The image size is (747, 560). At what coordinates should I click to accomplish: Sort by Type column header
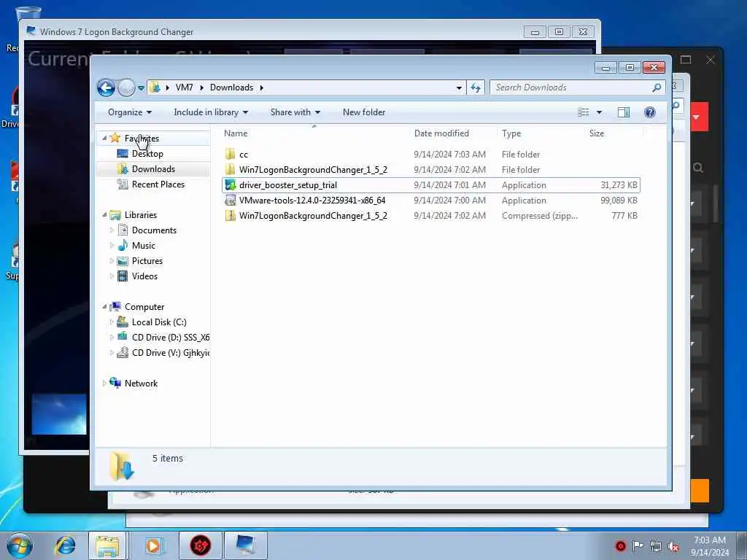tap(511, 133)
